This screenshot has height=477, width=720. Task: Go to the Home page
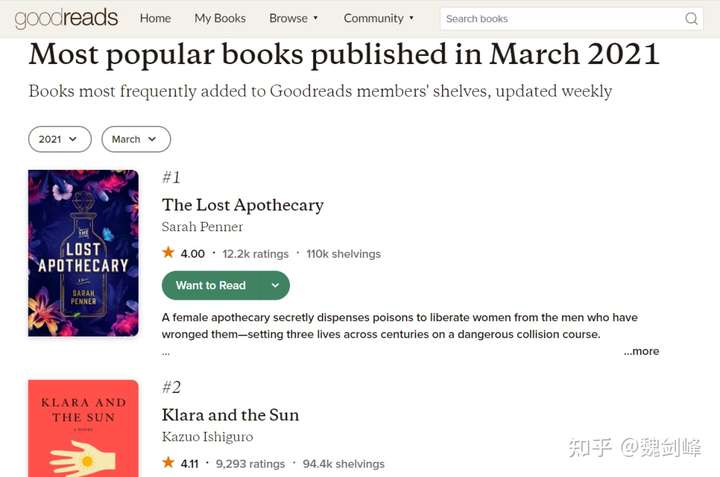[155, 18]
